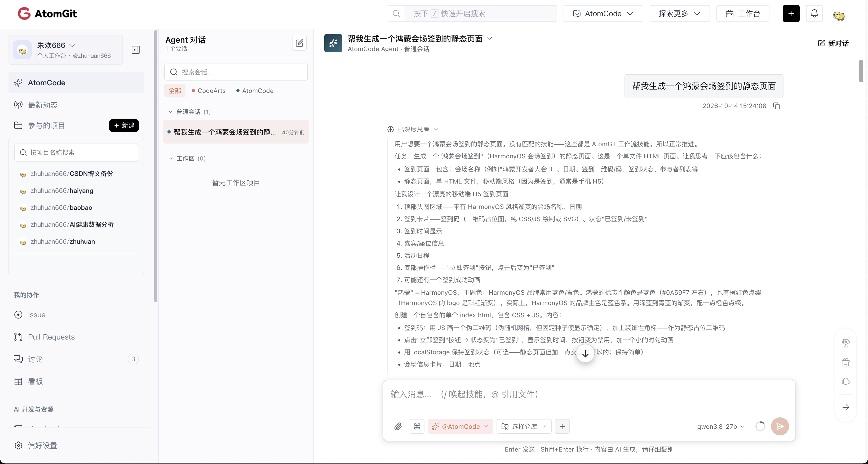The image size is (868, 464).
Task: Send the message with the arrow button
Action: tap(780, 426)
